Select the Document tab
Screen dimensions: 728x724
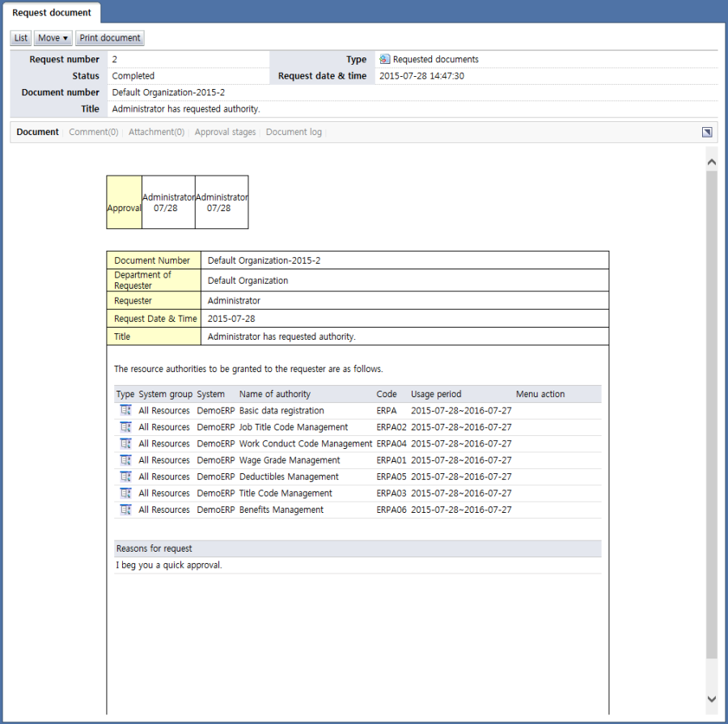tap(37, 132)
